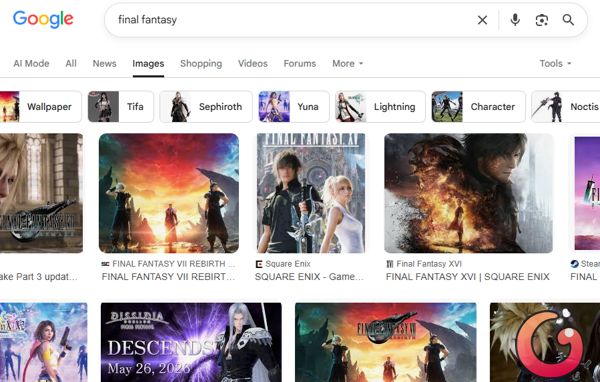Filter images by Yuna chip
The image size is (600, 382).
pyautogui.click(x=293, y=107)
